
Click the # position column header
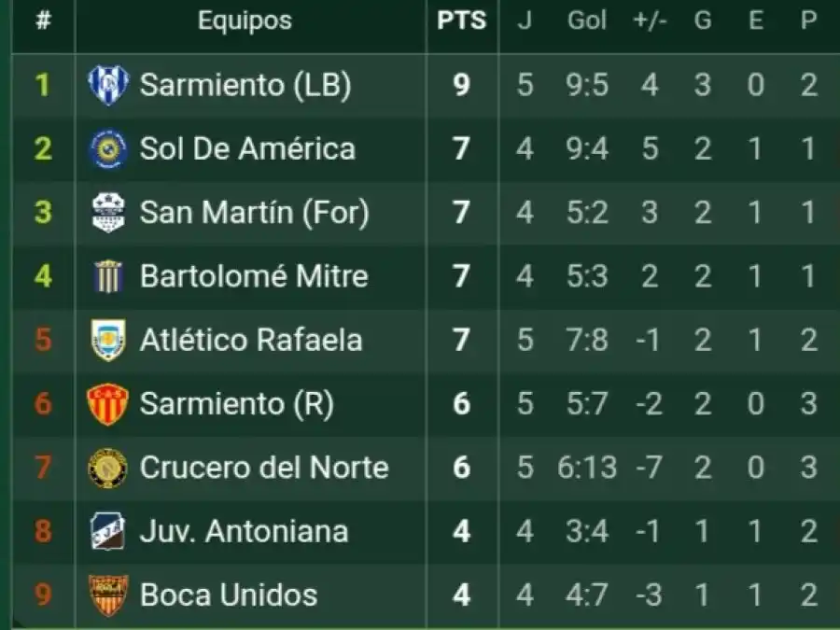click(43, 21)
